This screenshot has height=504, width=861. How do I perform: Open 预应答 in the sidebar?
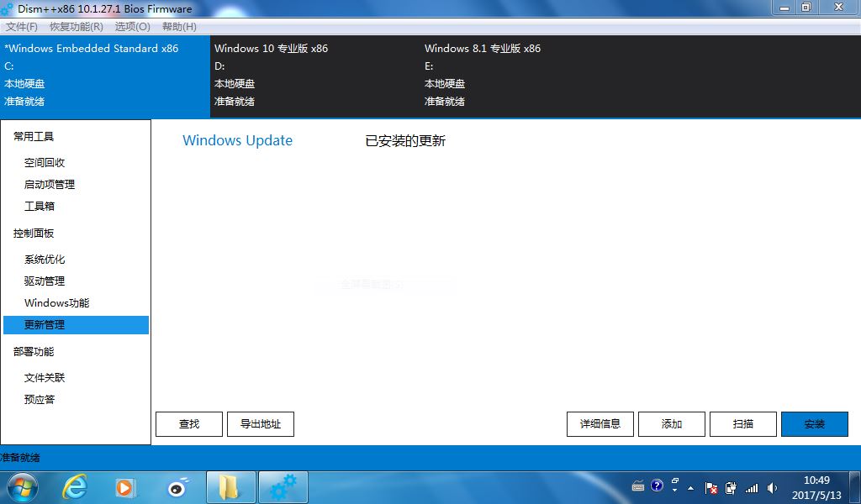coord(40,399)
